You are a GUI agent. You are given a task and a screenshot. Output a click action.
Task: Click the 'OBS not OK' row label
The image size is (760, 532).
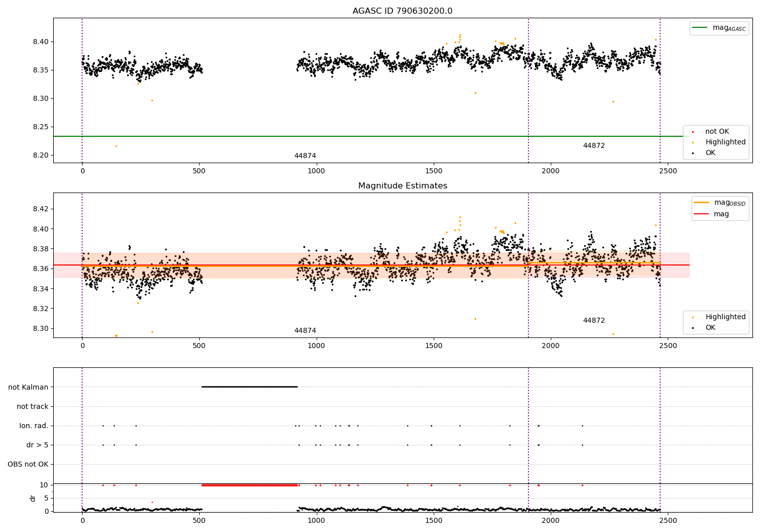pos(28,464)
